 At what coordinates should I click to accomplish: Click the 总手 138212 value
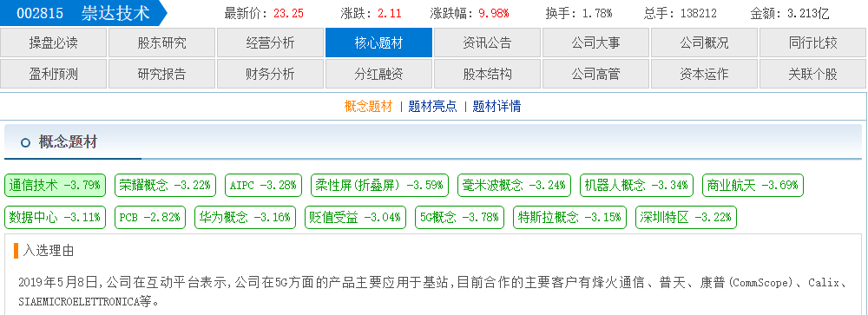pos(699,14)
